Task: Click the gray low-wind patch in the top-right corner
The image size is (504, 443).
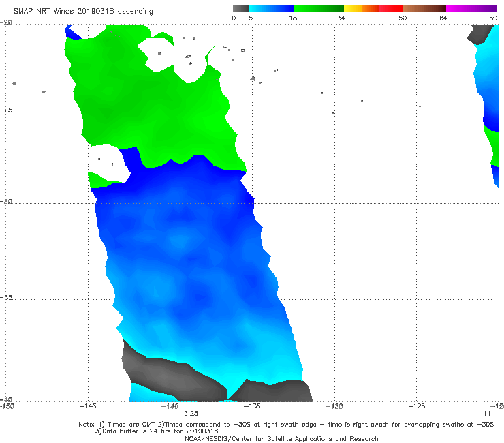Action: [x=481, y=34]
